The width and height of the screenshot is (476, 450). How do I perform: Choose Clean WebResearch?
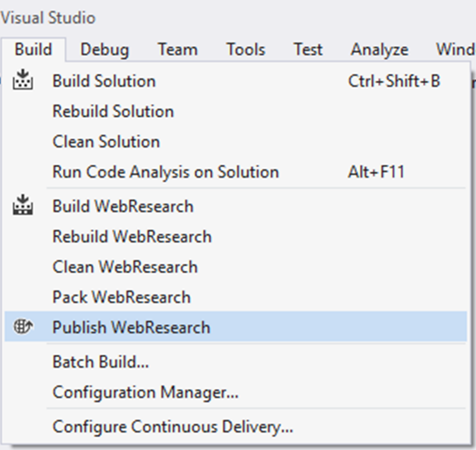tap(236, 267)
